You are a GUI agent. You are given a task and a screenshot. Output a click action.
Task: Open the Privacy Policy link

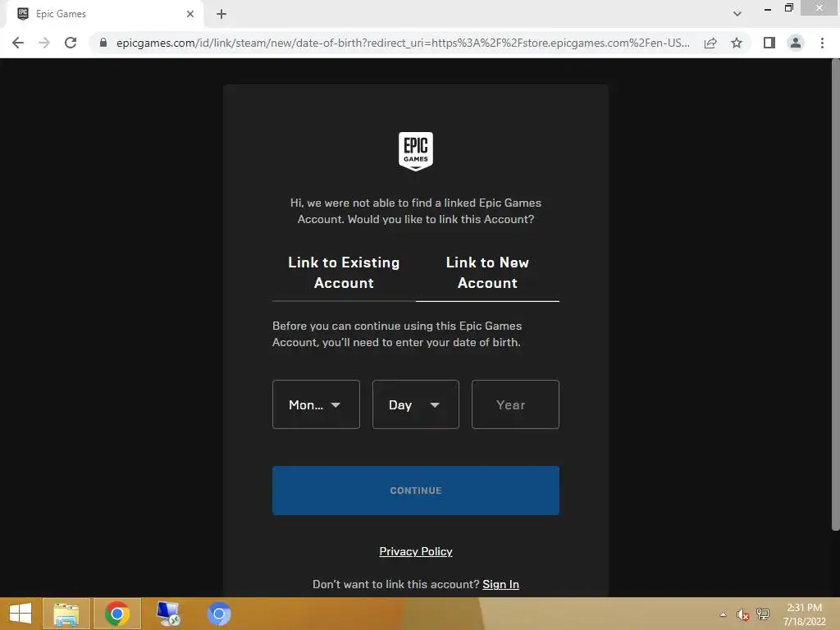pyautogui.click(x=416, y=551)
